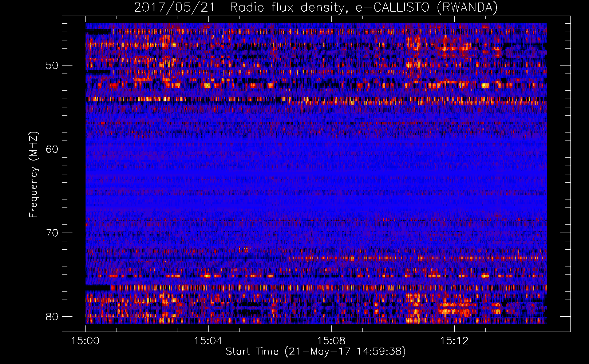The image size is (589, 364).
Task: Click the 'Frequency (MHZ)' axis label
Action: (33, 175)
